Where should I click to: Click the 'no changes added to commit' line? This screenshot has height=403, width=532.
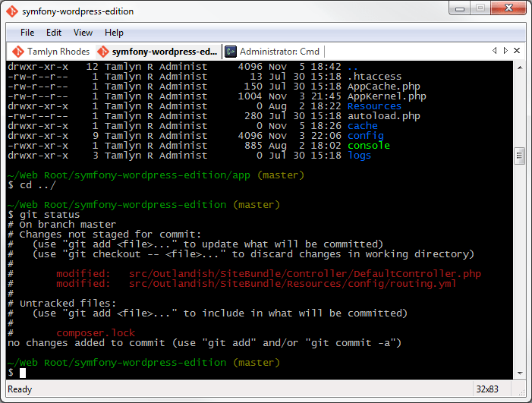click(204, 343)
